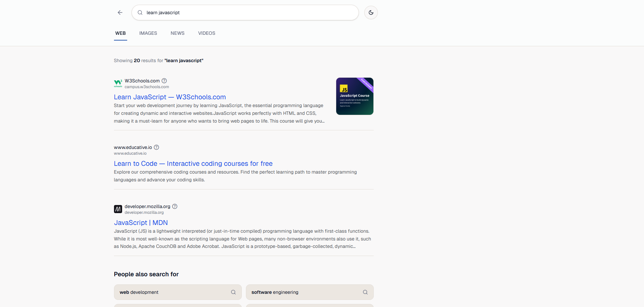The image size is (644, 307).
Task: Click the MDN favicon logo
Action: point(118,209)
